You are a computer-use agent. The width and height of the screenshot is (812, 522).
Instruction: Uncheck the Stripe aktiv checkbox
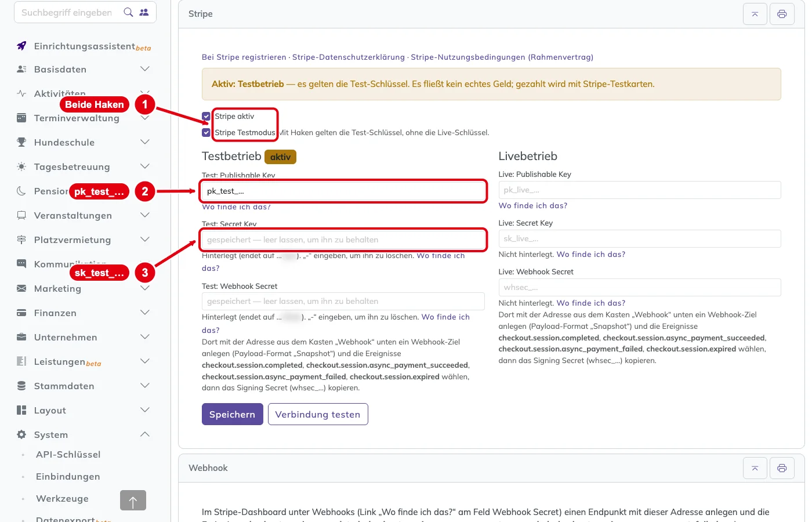click(x=206, y=116)
